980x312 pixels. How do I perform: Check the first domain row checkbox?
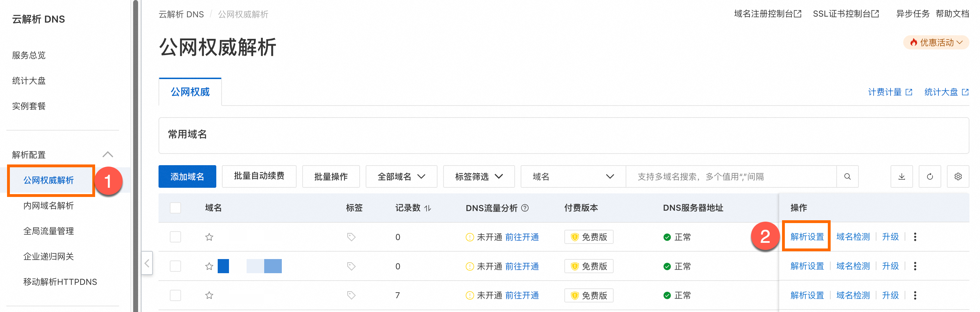175,237
